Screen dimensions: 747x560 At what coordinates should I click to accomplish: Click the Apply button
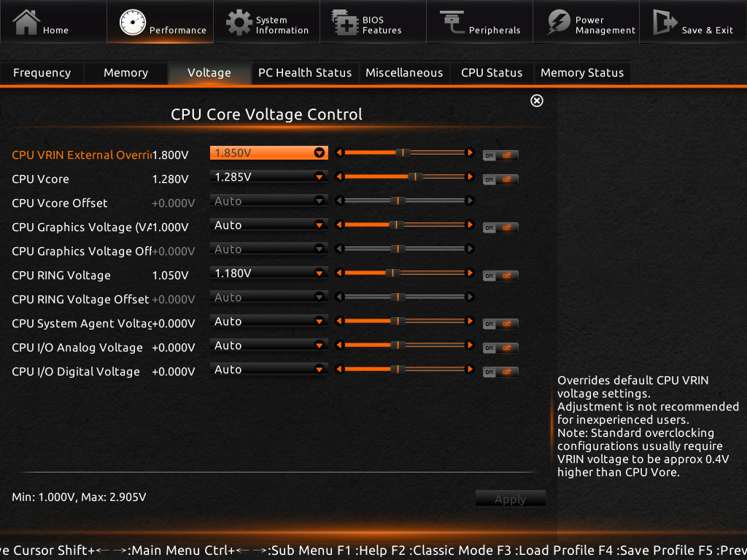point(510,499)
